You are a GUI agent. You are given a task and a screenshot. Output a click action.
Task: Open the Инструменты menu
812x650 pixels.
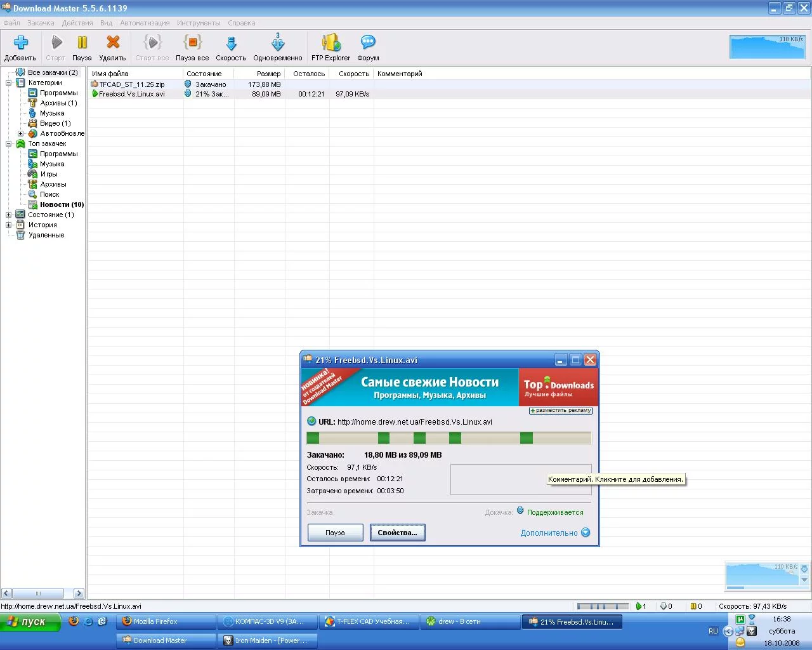(199, 23)
